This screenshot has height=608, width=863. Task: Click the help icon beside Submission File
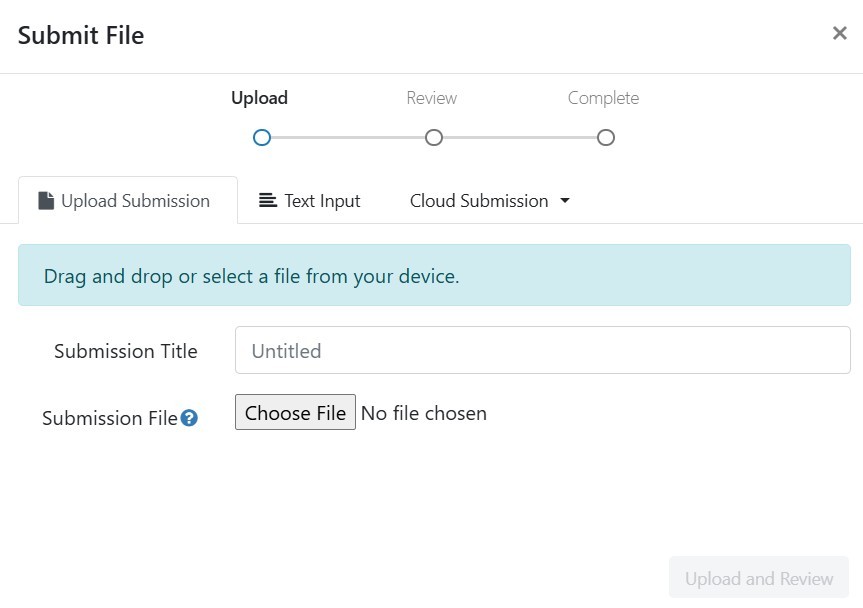click(189, 418)
